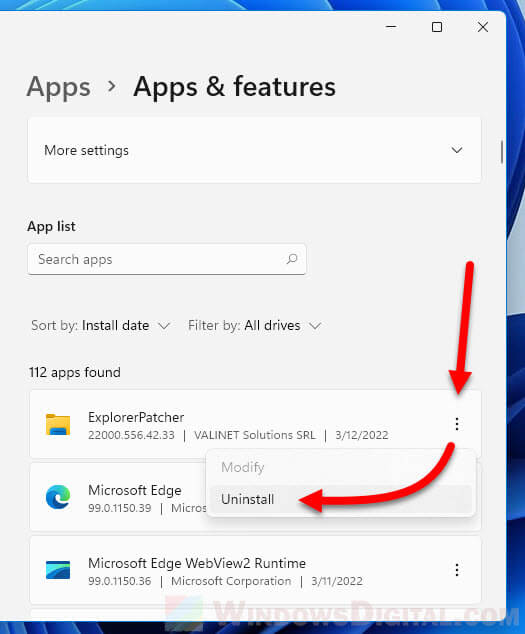Select the Microsoft Edge app name

[x=135, y=490]
